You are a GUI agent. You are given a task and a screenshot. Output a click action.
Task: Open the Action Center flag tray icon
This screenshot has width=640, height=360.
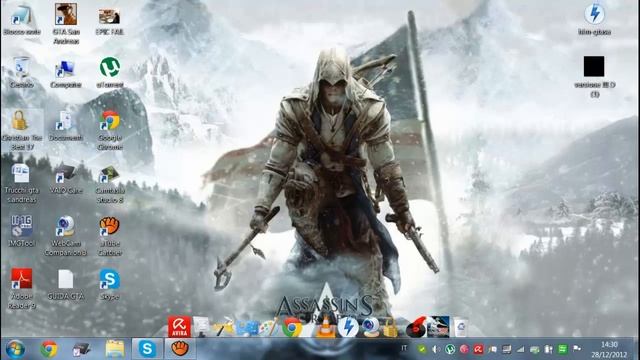tap(577, 349)
